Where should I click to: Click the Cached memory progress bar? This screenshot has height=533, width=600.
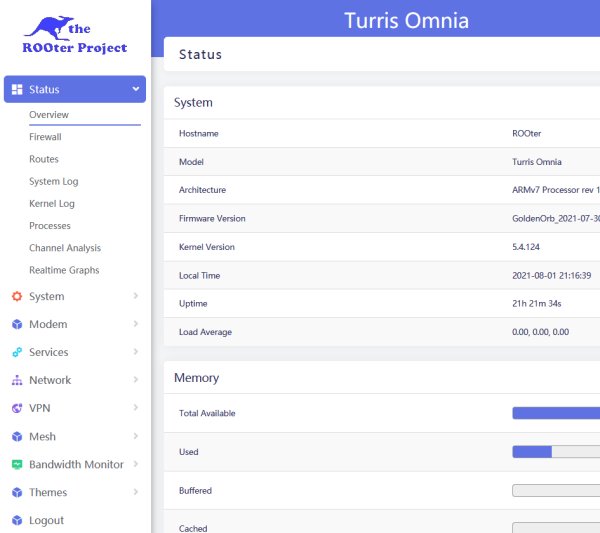tap(556, 528)
